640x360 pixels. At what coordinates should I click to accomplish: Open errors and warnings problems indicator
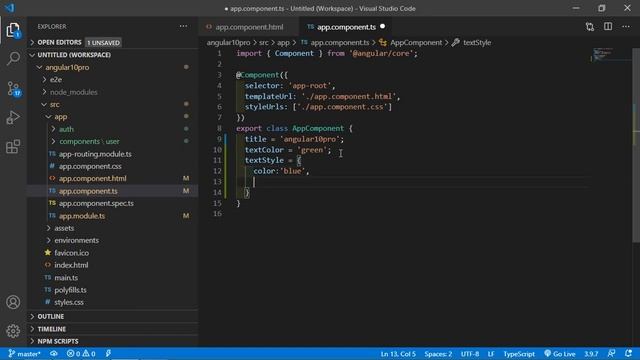click(x=81, y=354)
